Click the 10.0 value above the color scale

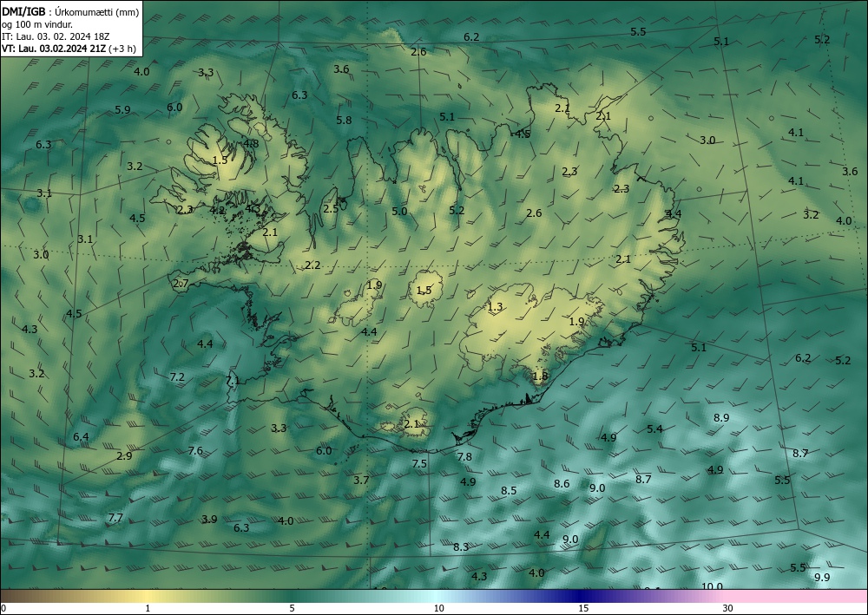coord(713,586)
